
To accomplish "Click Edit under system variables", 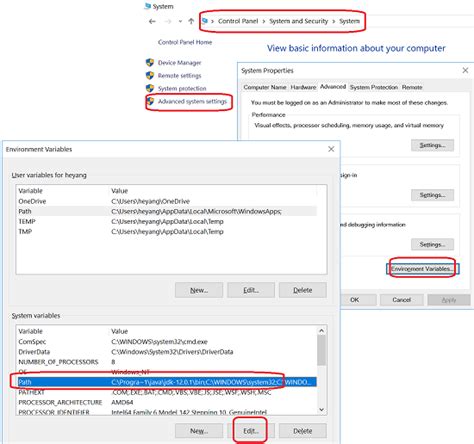I will point(251,431).
